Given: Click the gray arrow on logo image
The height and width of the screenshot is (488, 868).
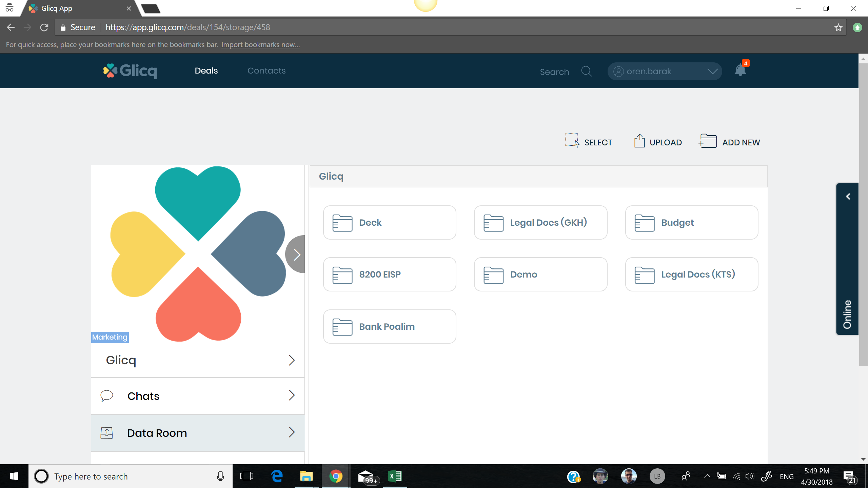Looking at the screenshot, I should (x=296, y=255).
